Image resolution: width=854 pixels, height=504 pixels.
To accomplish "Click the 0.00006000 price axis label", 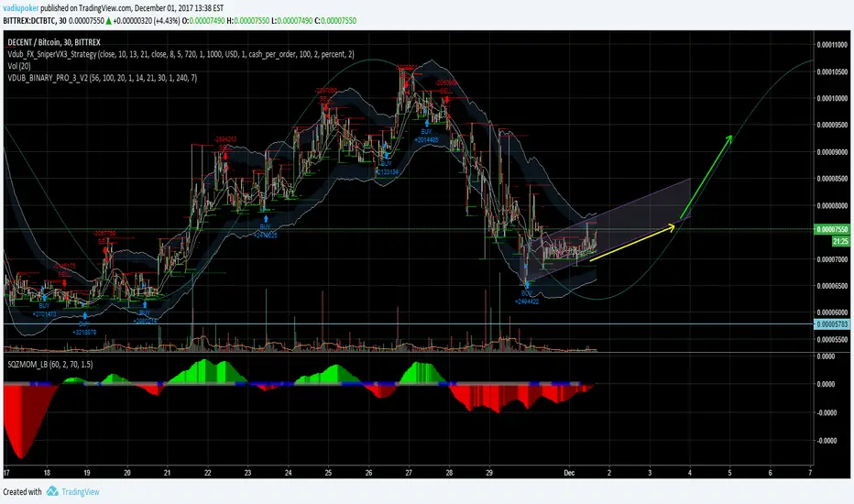I will tap(832, 312).
